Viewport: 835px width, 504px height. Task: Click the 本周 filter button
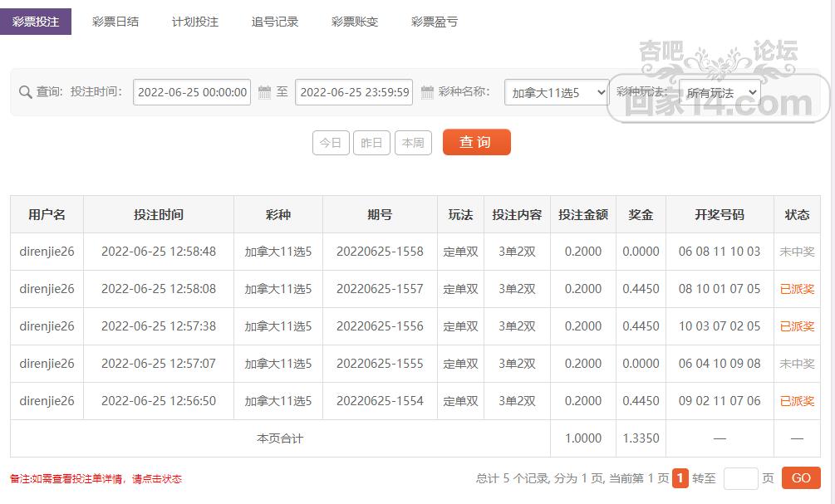pos(413,142)
